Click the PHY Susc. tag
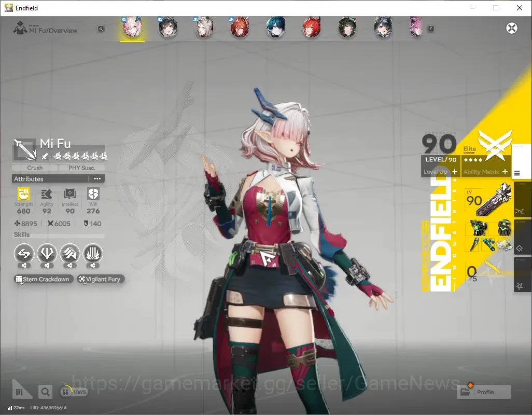532x415 pixels. click(82, 168)
